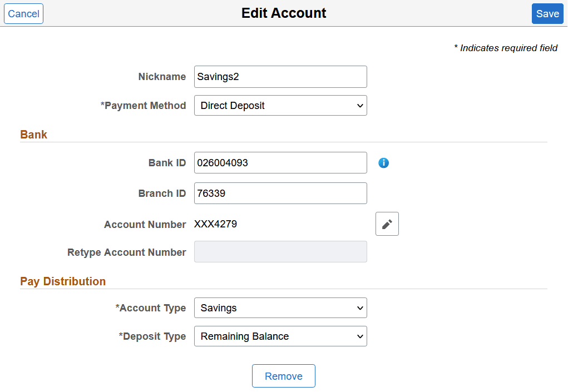Click the Branch ID field showing 76339
The width and height of the screenshot is (568, 392).
coord(280,193)
